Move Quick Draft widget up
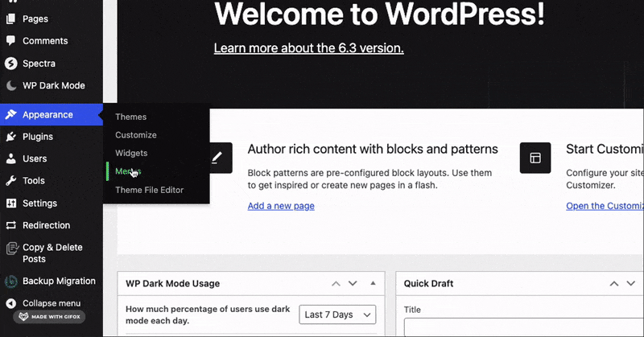The width and height of the screenshot is (644, 337). [x=614, y=283]
